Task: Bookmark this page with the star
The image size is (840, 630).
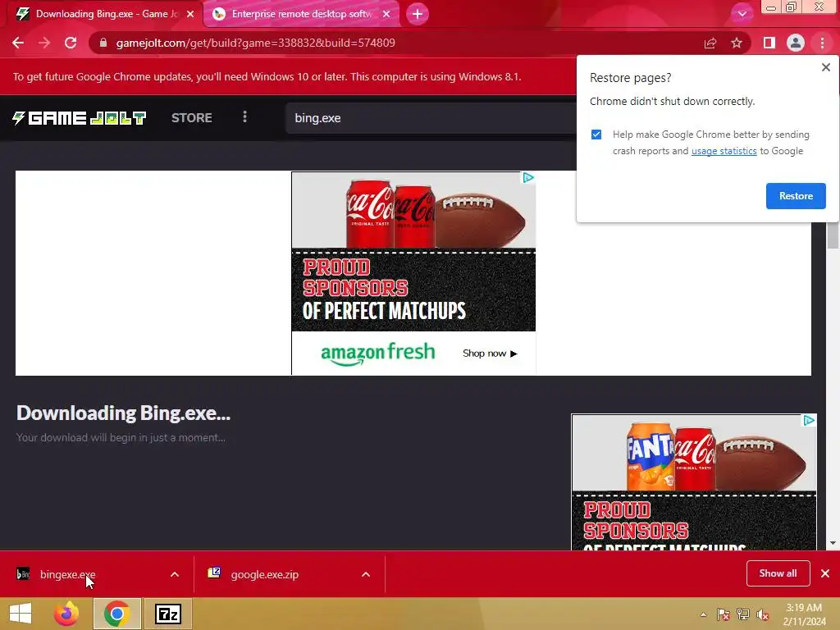Action: 737,43
